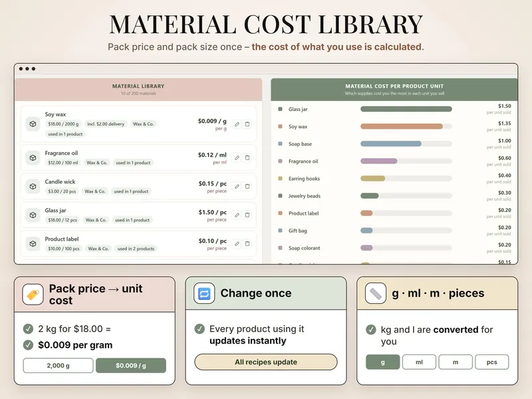The height and width of the screenshot is (399, 532).
Task: Click the Fragrance oil box icon
Action: coord(33,158)
